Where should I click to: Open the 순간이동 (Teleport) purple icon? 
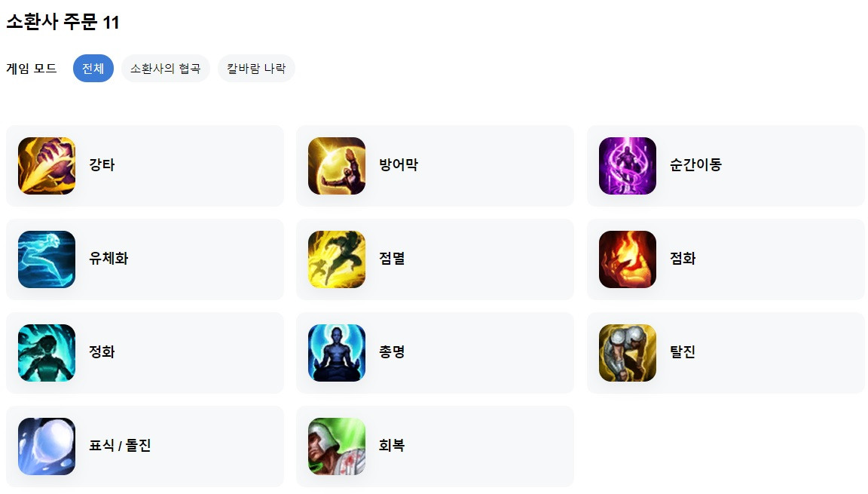(x=627, y=166)
